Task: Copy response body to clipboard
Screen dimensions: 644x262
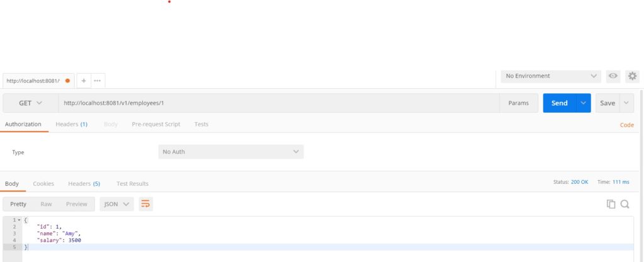Action: 611,204
